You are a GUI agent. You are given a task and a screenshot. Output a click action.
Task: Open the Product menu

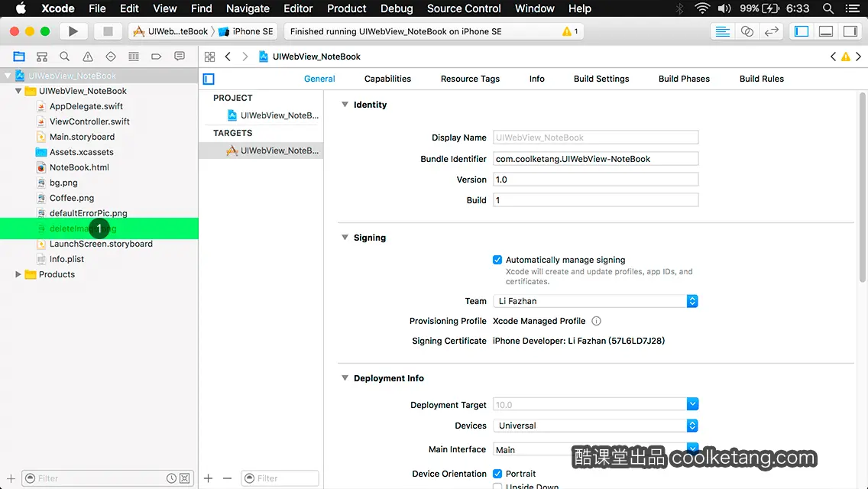click(x=347, y=8)
